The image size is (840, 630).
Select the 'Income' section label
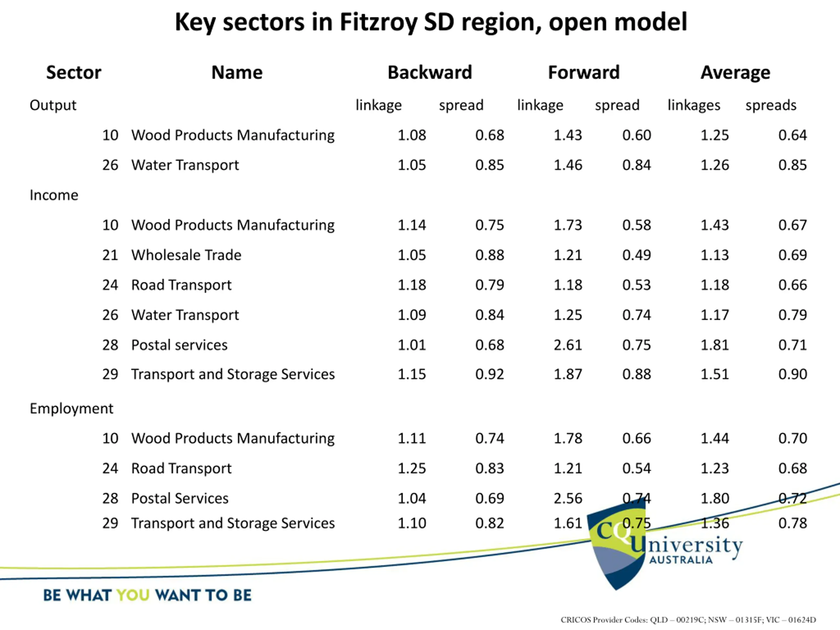[54, 195]
